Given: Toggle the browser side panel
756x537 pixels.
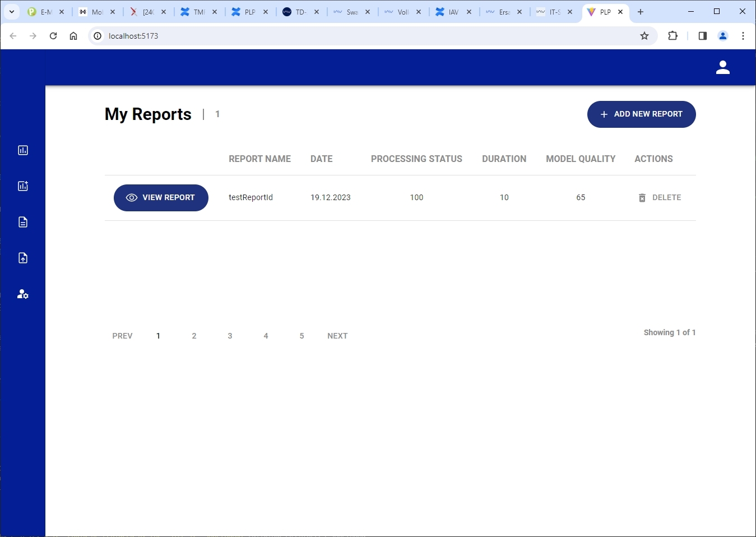Looking at the screenshot, I should 702,36.
